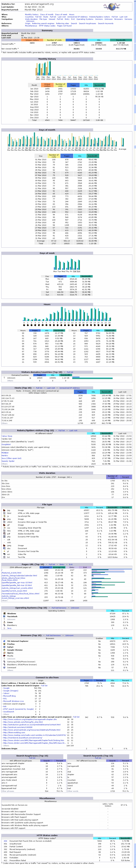Click the Number of visits header in Summary
Viewport: 136px width, 868px height.
point(54,40)
